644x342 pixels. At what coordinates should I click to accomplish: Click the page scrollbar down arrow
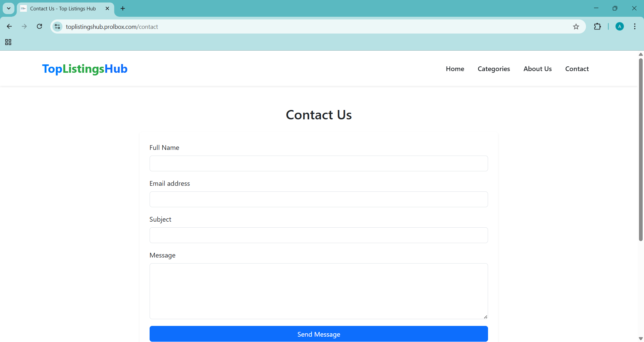click(641, 339)
